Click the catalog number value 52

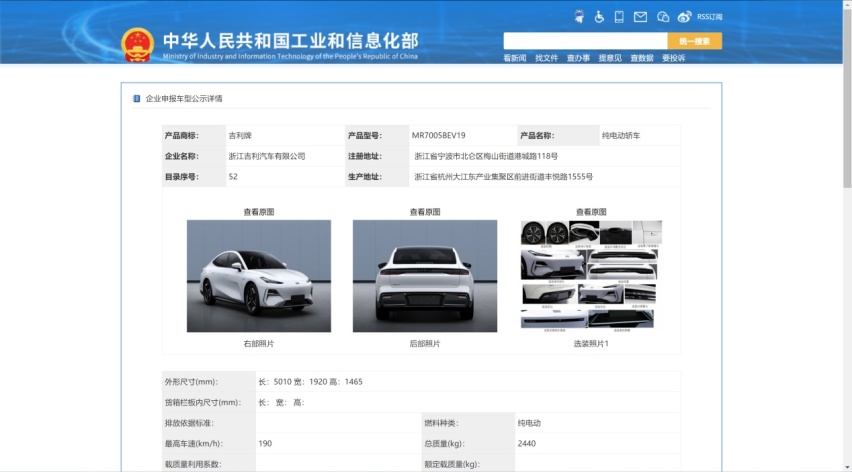pos(233,177)
